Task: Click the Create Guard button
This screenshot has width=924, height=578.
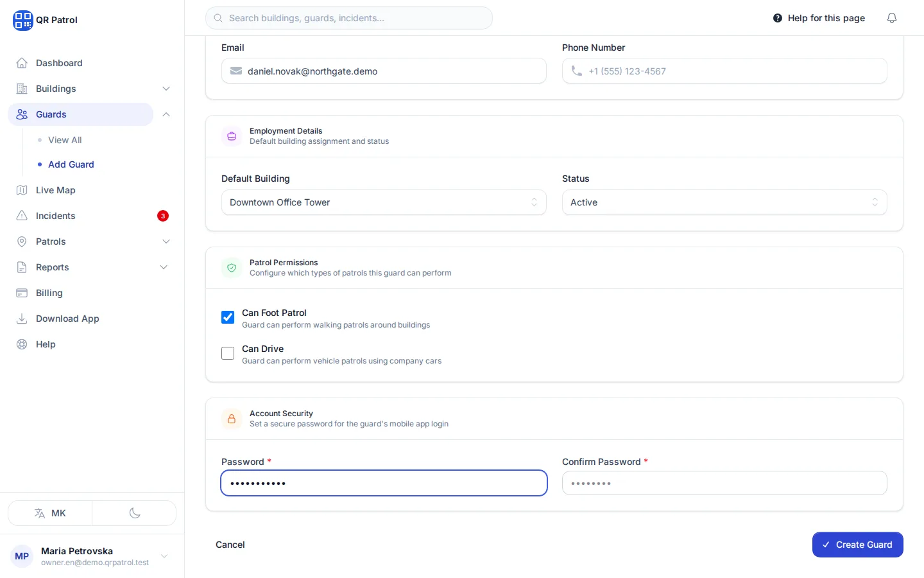Action: coord(857,545)
